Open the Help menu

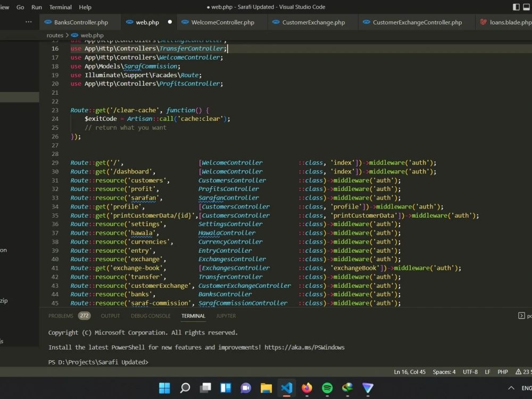[x=85, y=7]
